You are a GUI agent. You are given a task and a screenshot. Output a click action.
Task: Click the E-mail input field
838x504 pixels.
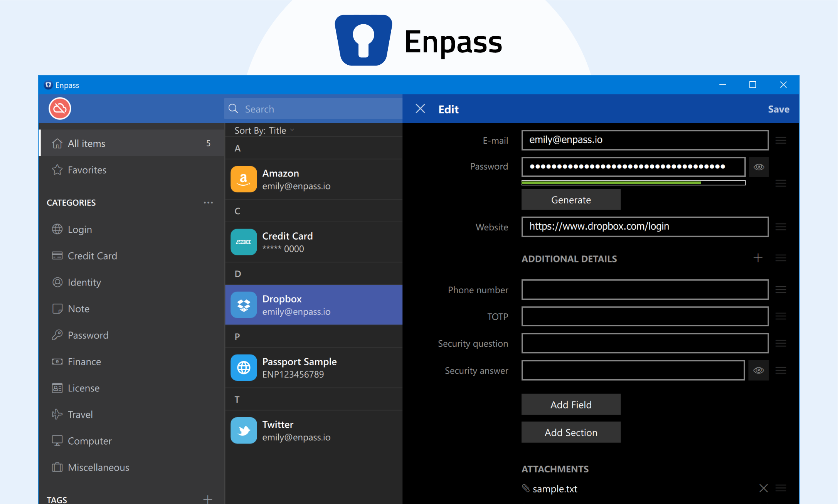coord(645,140)
